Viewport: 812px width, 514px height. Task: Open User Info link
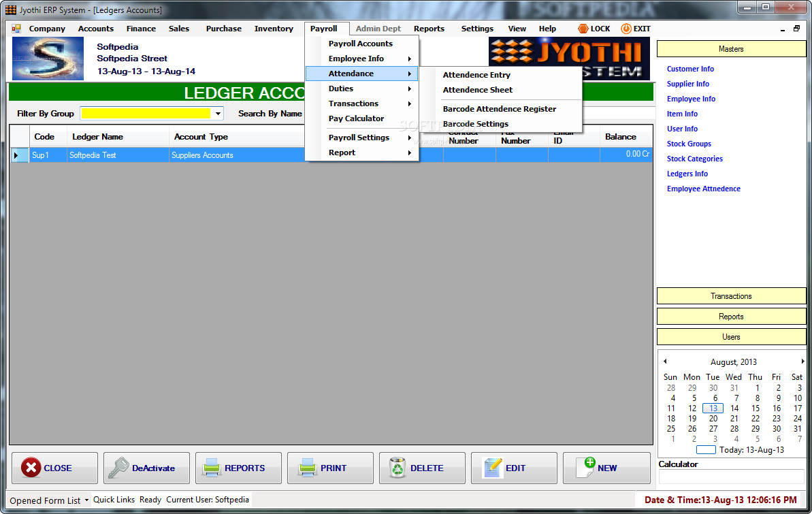click(682, 129)
